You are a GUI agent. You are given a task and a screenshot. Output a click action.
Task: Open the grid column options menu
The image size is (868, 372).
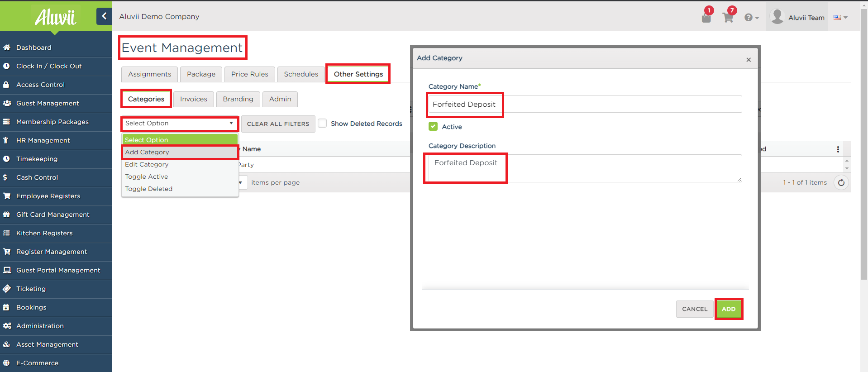point(838,149)
